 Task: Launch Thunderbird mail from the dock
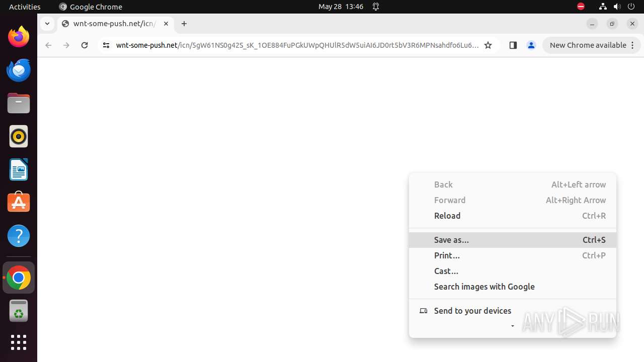[x=19, y=70]
